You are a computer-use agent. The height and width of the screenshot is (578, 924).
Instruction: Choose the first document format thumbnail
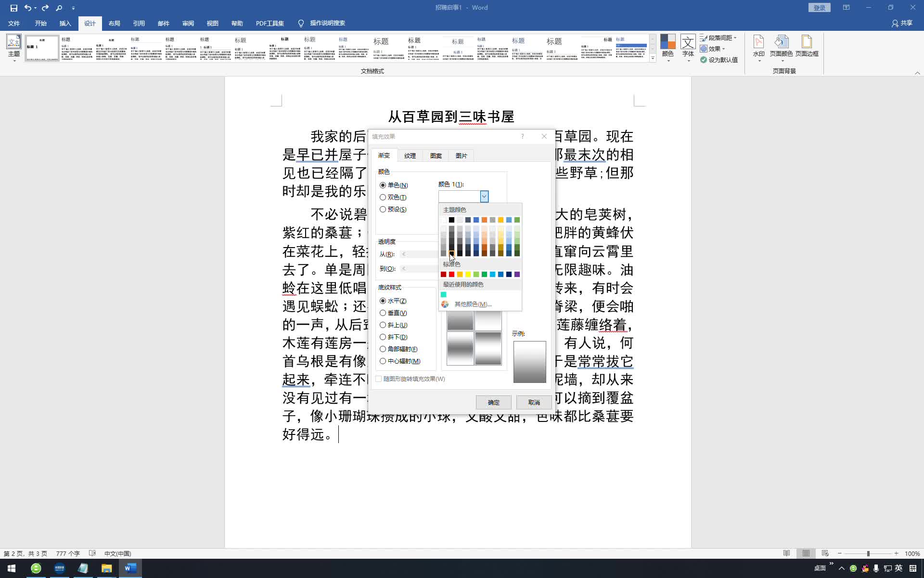[42, 48]
